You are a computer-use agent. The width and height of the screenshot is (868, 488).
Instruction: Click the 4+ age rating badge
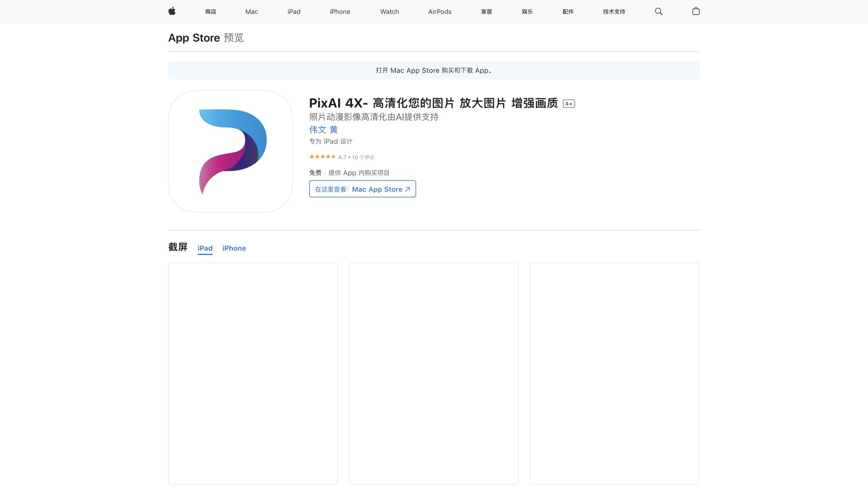[x=569, y=103]
